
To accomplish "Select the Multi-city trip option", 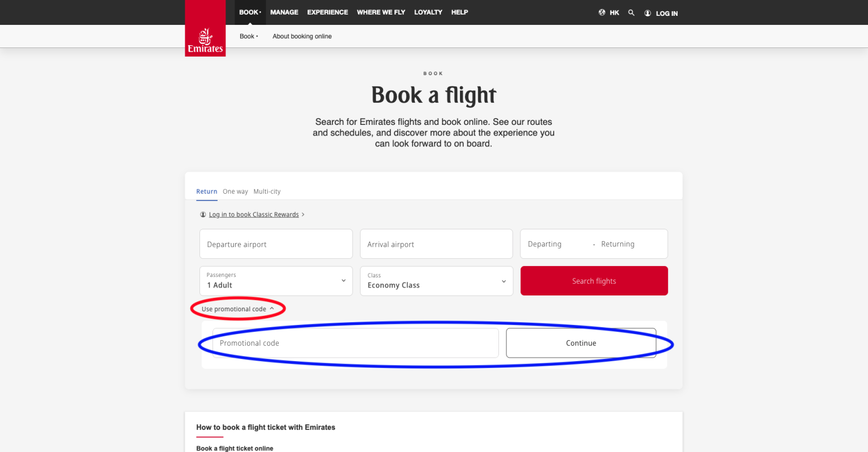I will point(267,191).
